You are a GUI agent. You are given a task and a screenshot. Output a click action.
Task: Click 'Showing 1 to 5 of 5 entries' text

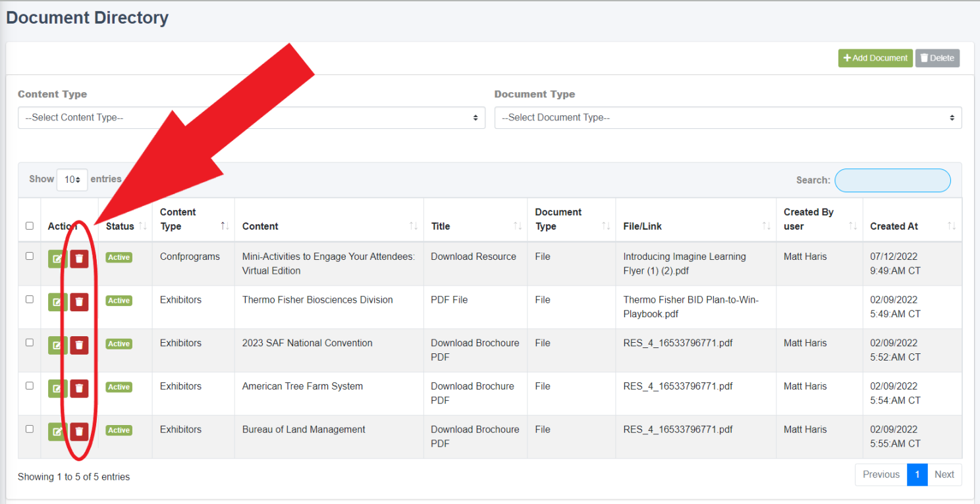click(x=74, y=477)
